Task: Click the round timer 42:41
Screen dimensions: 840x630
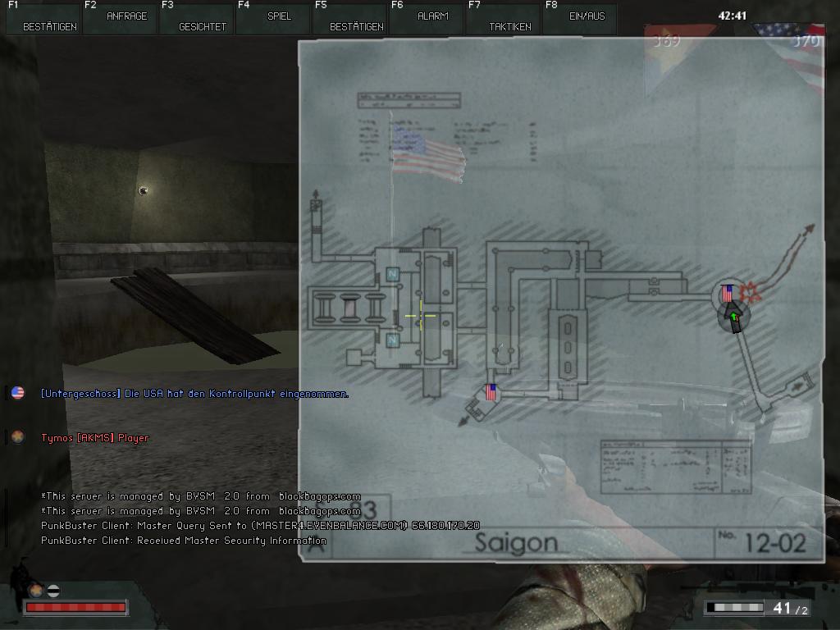Action: (x=732, y=16)
